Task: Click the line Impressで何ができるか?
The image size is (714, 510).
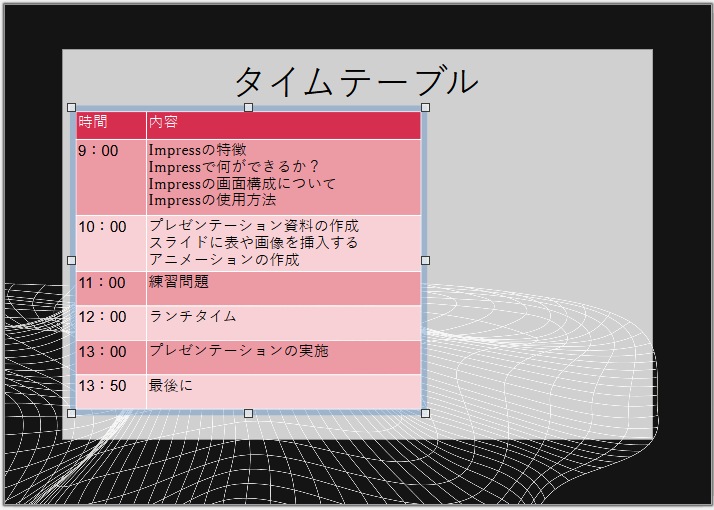Action: 234,167
